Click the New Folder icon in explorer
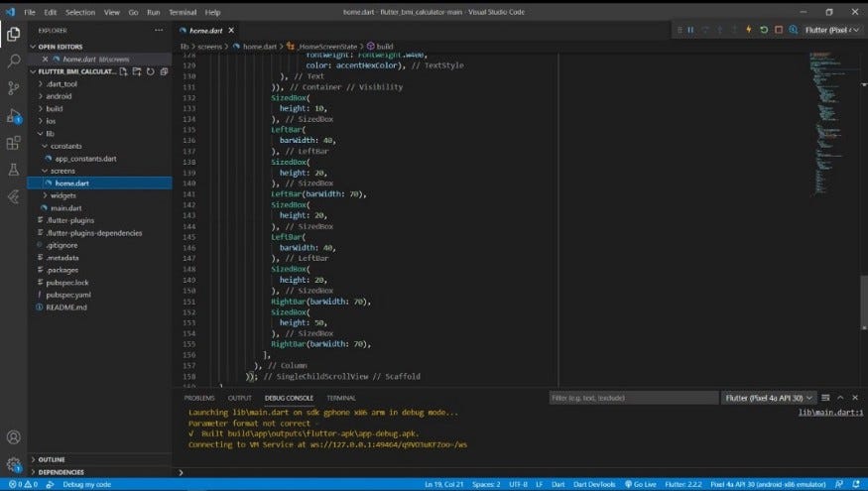Viewport: 868px width, 491px height. 137,71
